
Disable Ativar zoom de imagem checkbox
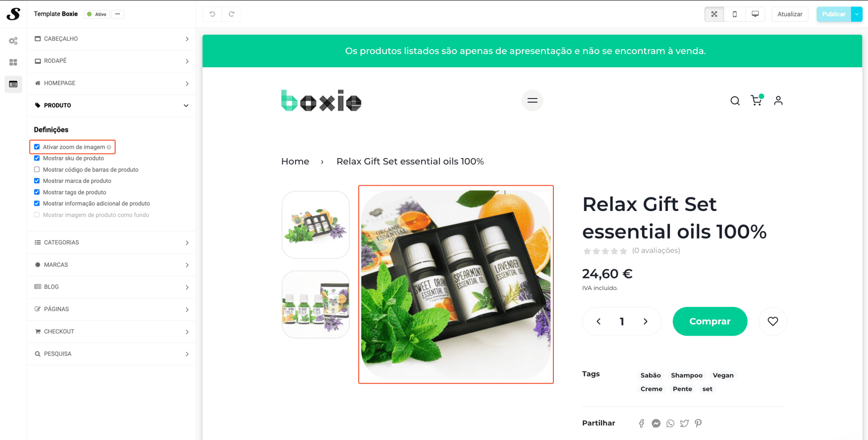[37, 147]
